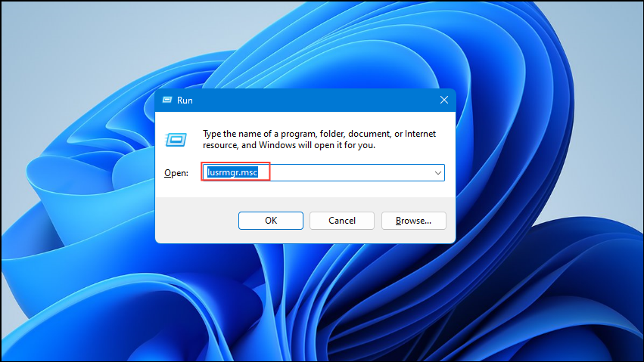
Task: Click inside the Open text field
Action: (323, 172)
